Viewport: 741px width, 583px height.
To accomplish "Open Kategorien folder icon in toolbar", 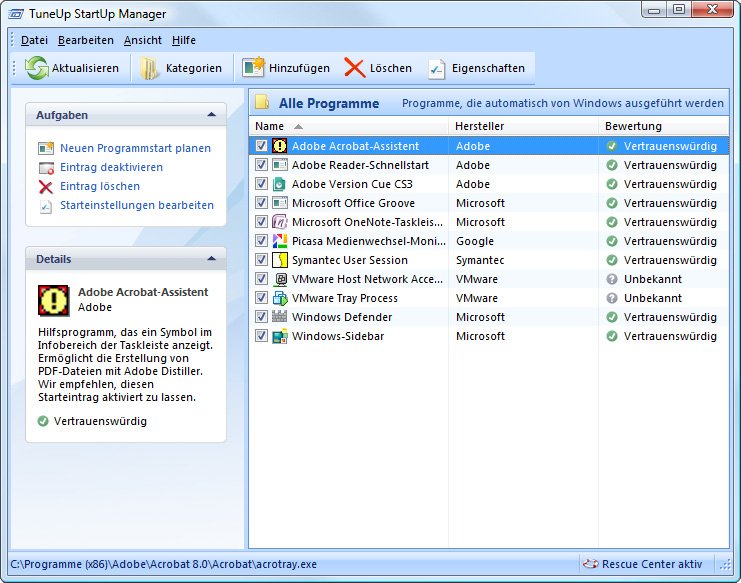I will (149, 68).
